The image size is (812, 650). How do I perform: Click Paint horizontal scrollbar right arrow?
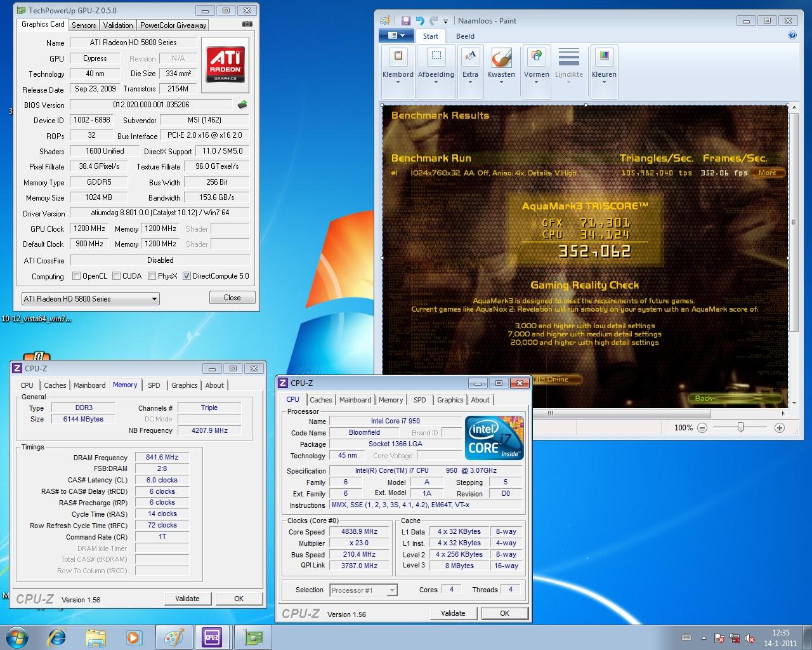coord(783,413)
